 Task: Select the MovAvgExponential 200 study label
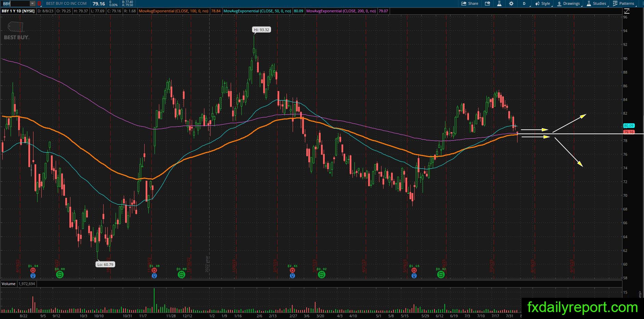point(341,11)
